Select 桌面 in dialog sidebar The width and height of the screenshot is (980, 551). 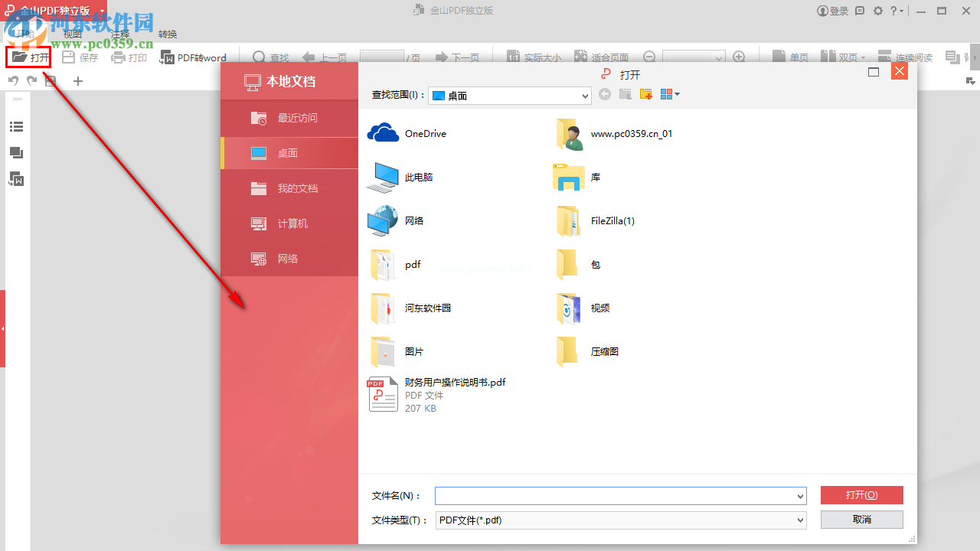click(x=289, y=153)
